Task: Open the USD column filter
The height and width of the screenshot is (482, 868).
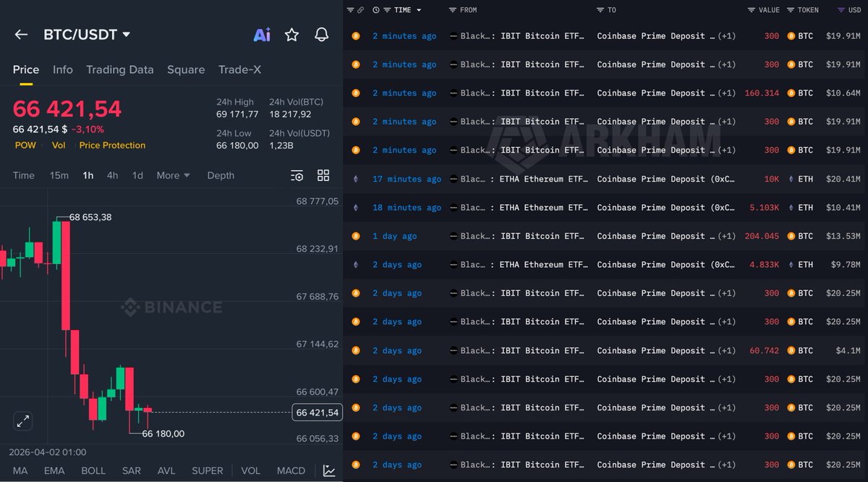Action: click(x=840, y=10)
